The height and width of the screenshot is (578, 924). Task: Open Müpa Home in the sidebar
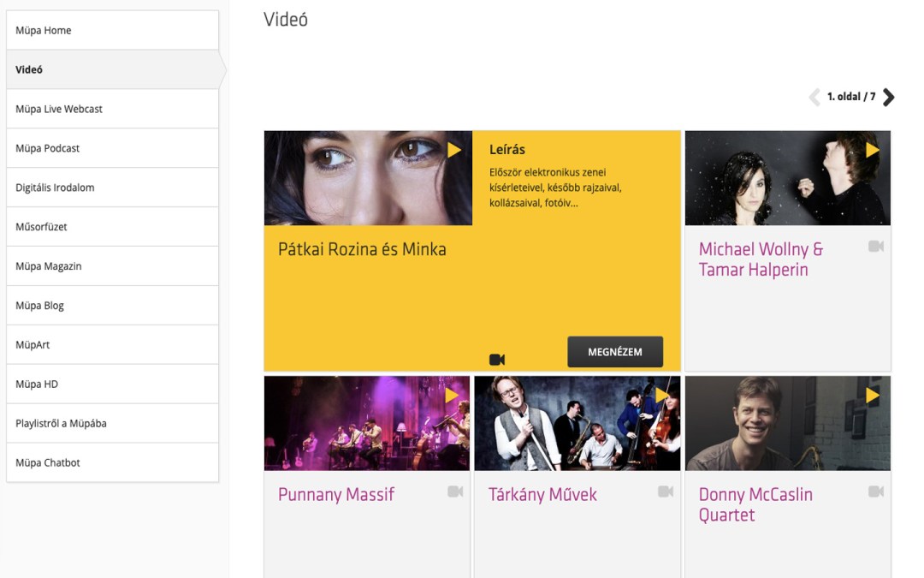(x=112, y=30)
